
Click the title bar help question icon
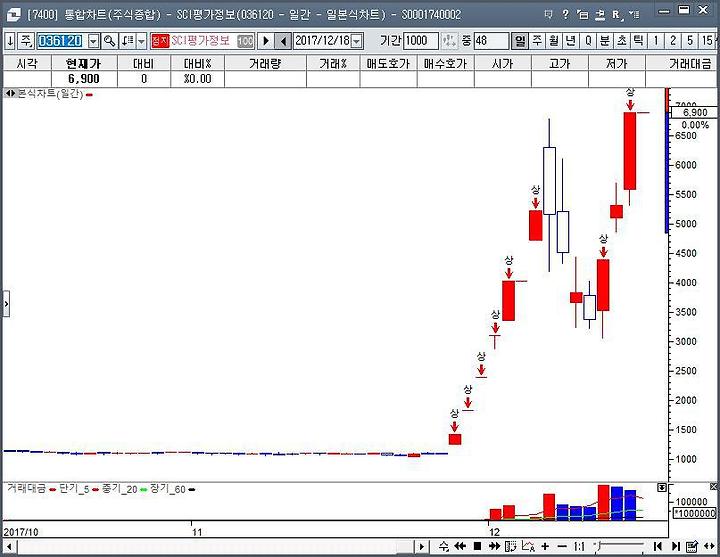tap(565, 14)
